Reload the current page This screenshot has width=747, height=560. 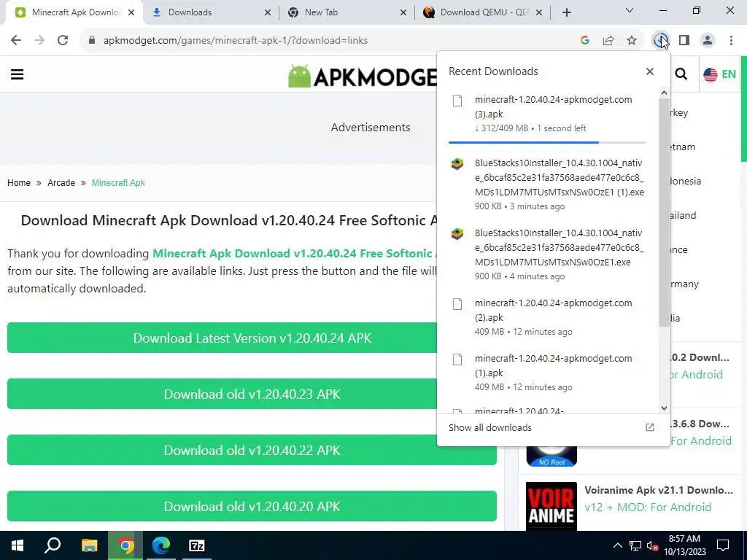click(x=63, y=41)
